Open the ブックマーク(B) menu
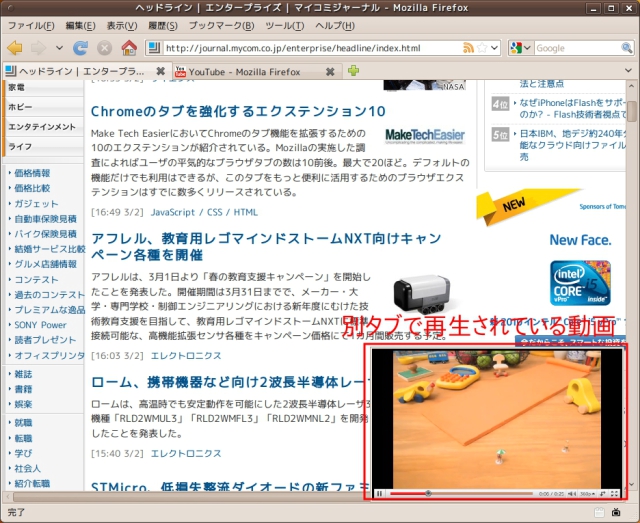This screenshot has width=640, height=523. click(x=221, y=26)
